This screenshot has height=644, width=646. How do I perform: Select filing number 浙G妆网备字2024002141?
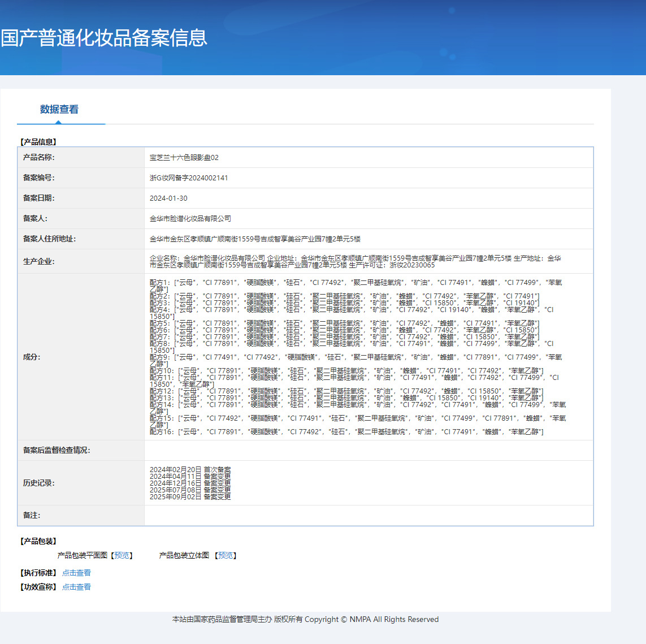[189, 178]
